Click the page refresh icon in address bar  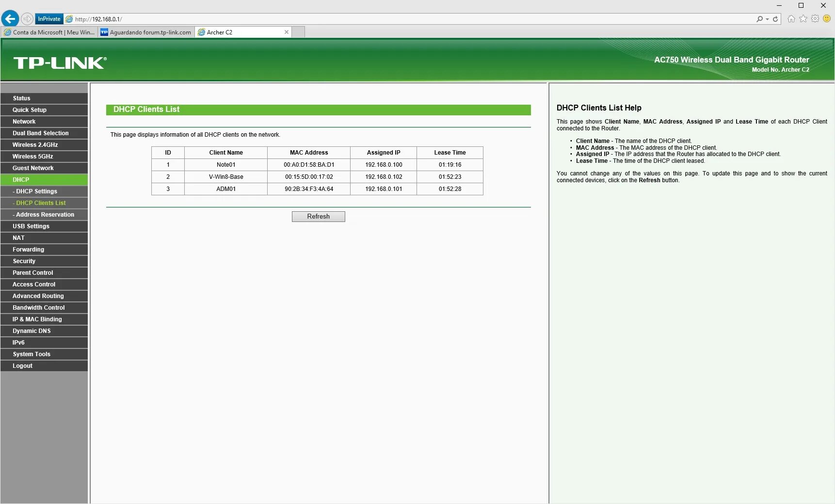775,19
